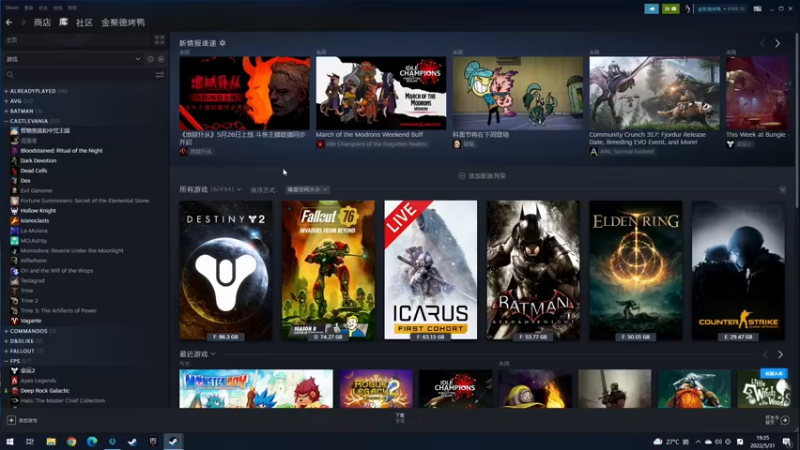Select Hollow Knight in the game list

38,210
